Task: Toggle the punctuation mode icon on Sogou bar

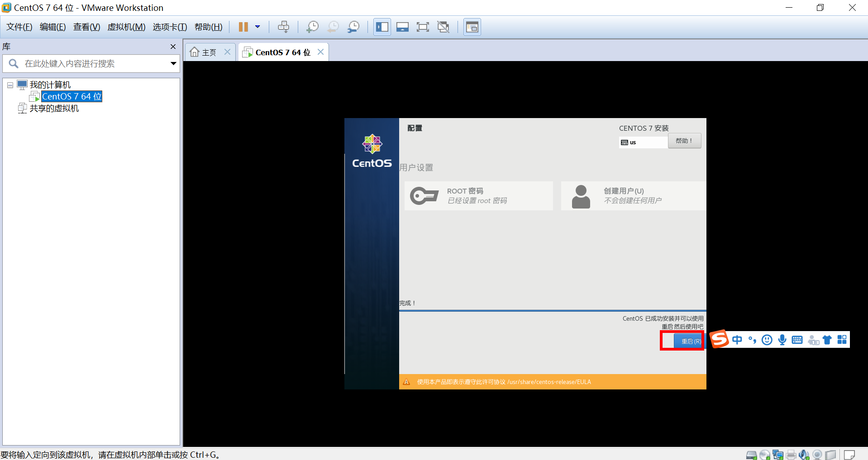Action: point(752,340)
